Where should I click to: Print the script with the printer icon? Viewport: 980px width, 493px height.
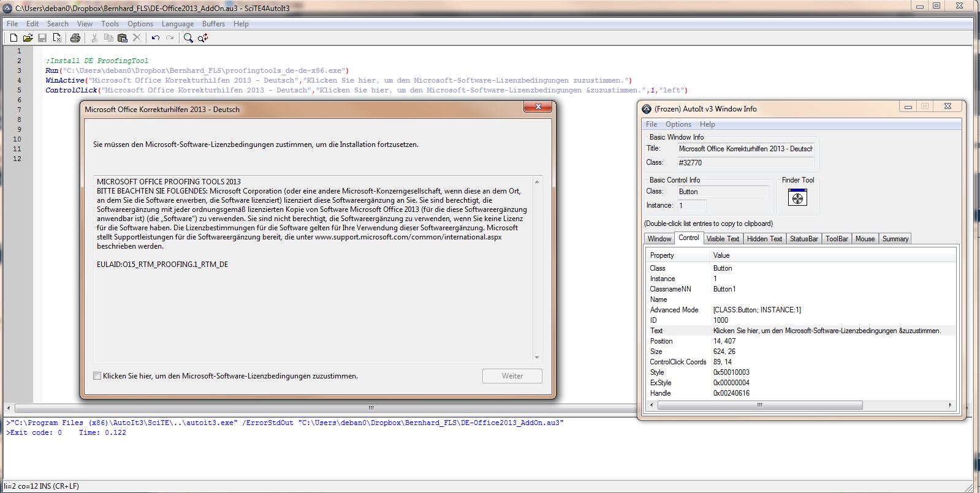click(75, 38)
